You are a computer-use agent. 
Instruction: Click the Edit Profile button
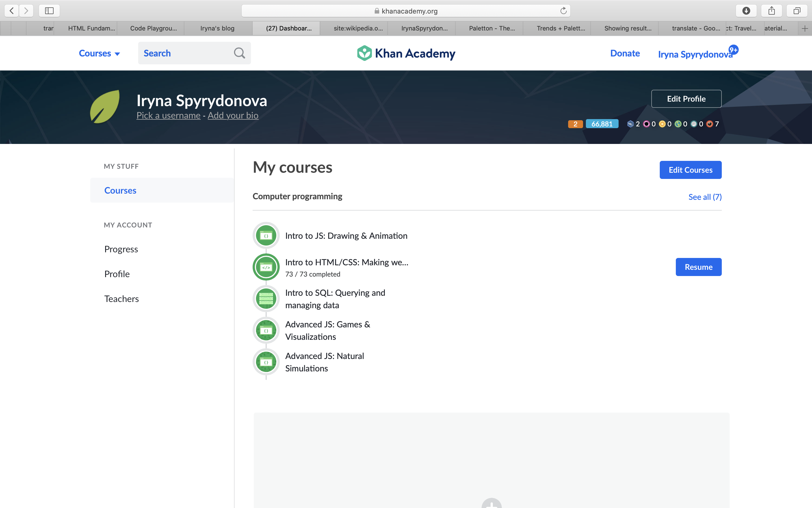tap(686, 99)
